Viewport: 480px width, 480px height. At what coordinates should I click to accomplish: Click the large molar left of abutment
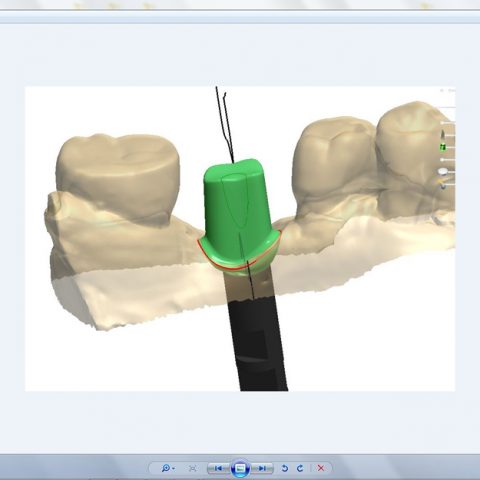(x=118, y=180)
